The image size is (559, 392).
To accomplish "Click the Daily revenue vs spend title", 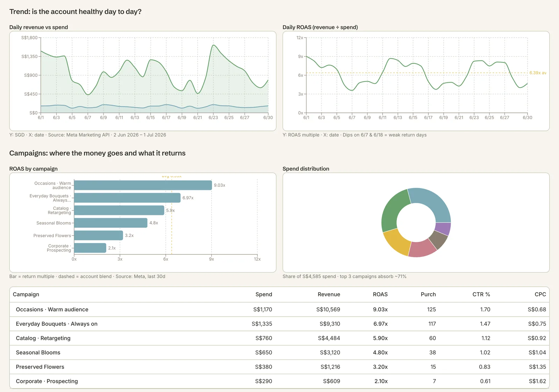I will click(38, 27).
